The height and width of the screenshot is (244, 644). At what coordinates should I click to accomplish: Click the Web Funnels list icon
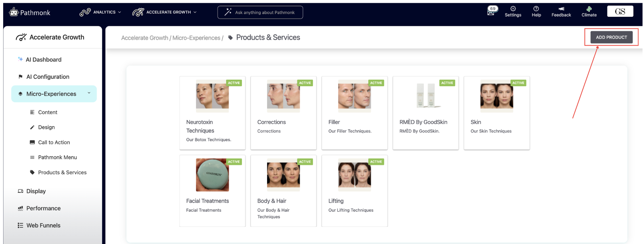pyautogui.click(x=20, y=225)
